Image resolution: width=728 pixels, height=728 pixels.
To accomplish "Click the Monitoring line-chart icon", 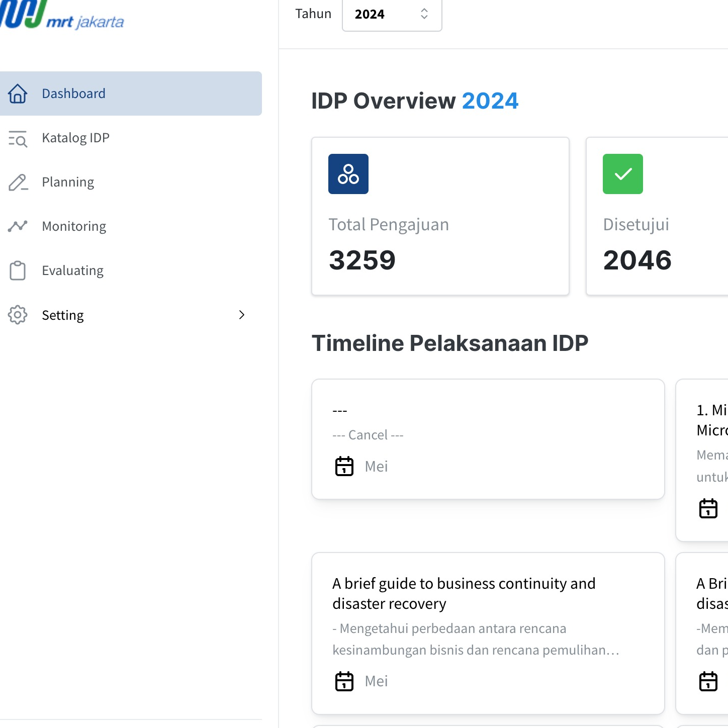I will (18, 226).
